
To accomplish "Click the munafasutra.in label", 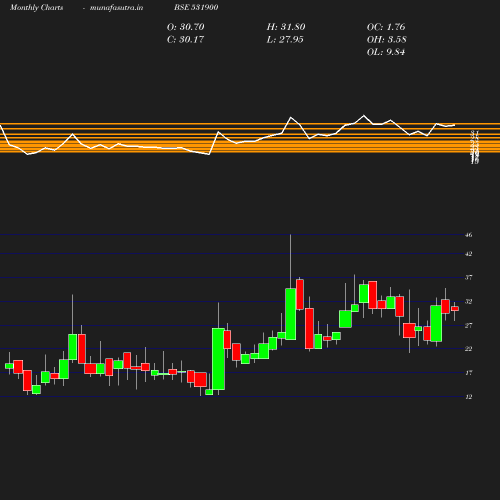I will pos(116,7).
